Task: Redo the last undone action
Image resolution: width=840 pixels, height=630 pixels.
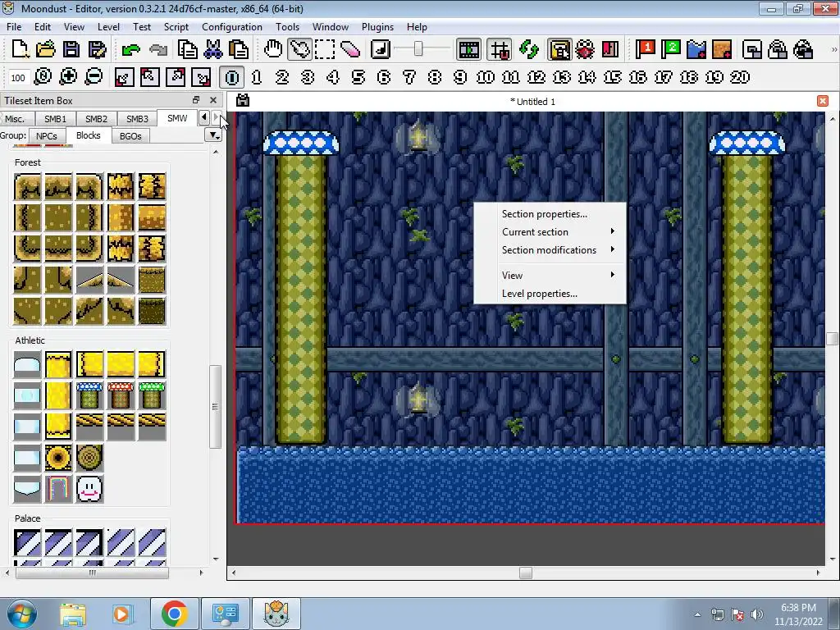Action: [x=158, y=50]
